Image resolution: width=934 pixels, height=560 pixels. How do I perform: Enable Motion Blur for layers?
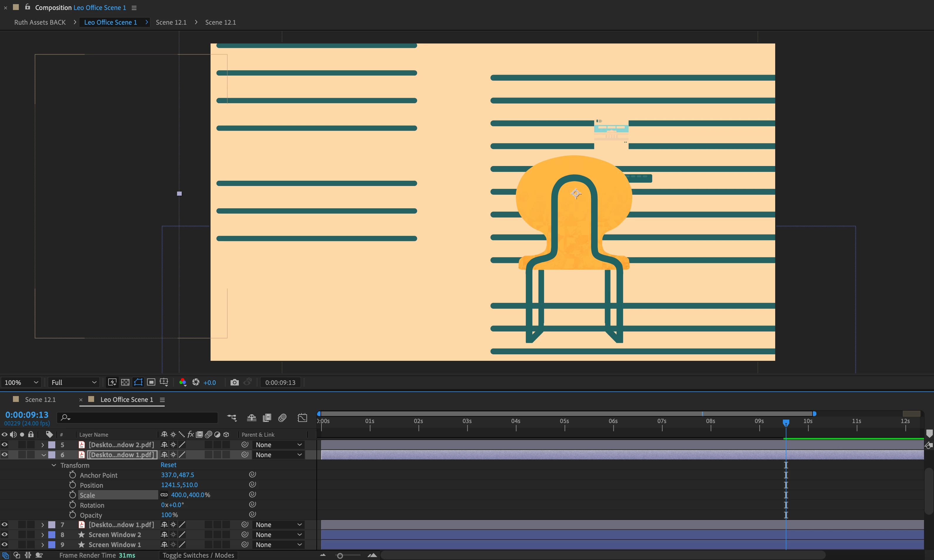click(x=282, y=418)
